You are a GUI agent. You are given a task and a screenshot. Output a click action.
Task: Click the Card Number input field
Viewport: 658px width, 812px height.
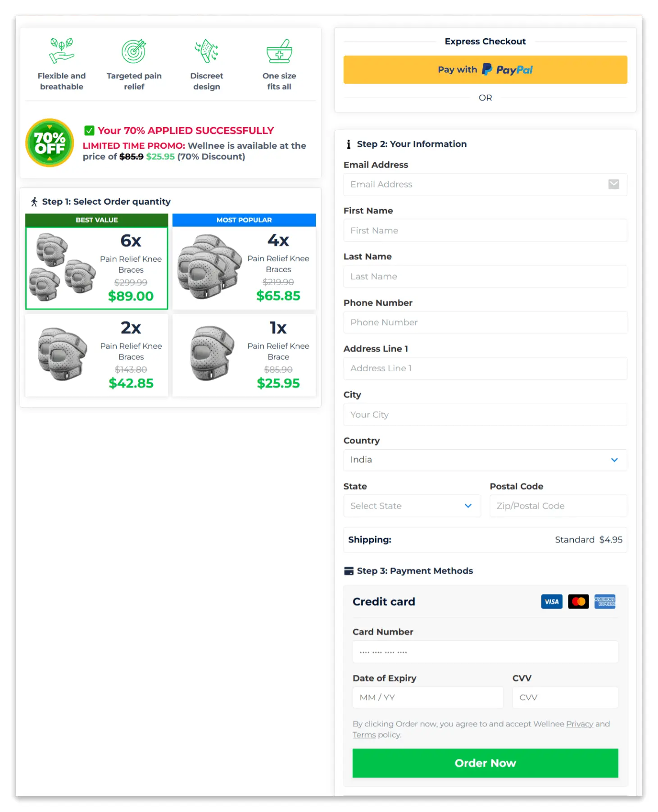pos(485,652)
